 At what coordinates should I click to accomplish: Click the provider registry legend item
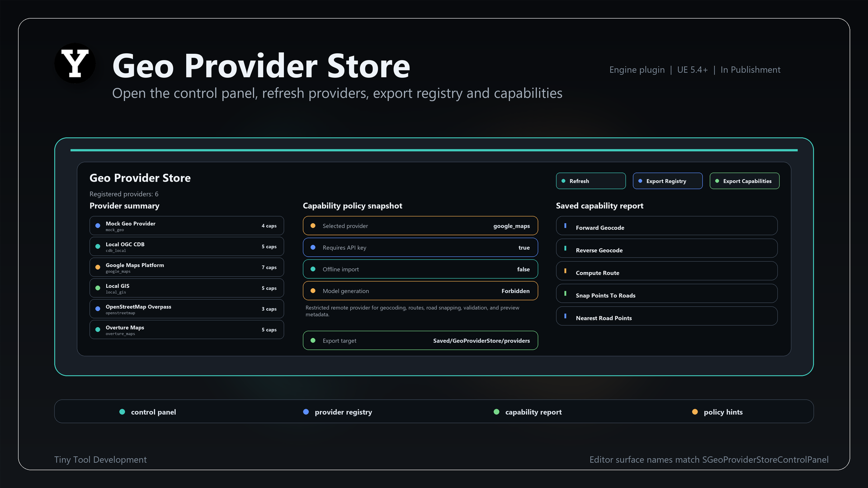338,412
